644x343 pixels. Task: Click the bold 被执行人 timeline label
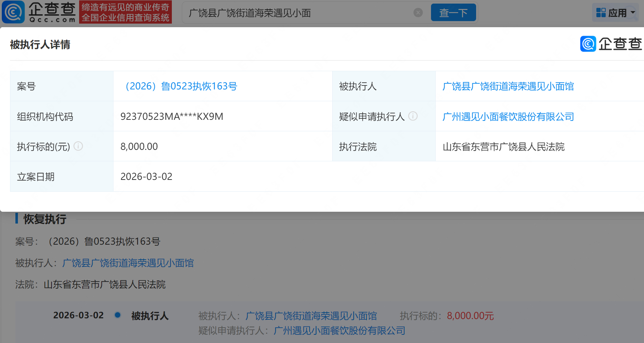click(150, 316)
